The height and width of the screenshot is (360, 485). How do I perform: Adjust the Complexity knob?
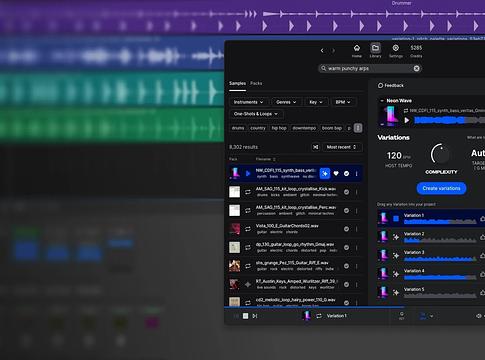[x=440, y=154]
